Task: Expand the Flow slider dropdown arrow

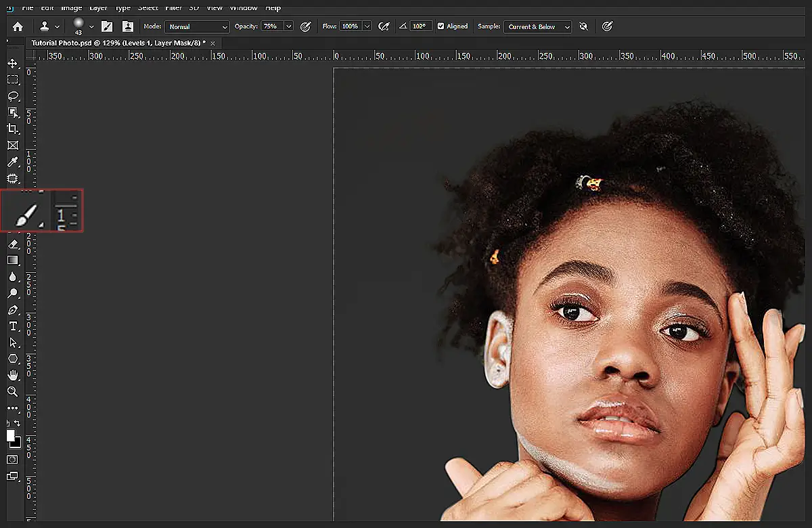Action: click(x=367, y=26)
